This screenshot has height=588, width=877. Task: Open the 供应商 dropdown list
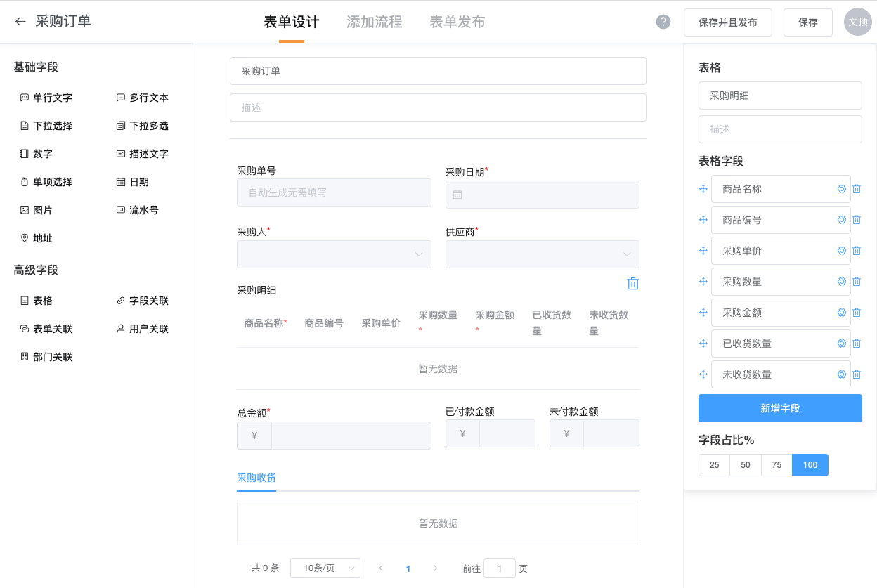tap(542, 254)
